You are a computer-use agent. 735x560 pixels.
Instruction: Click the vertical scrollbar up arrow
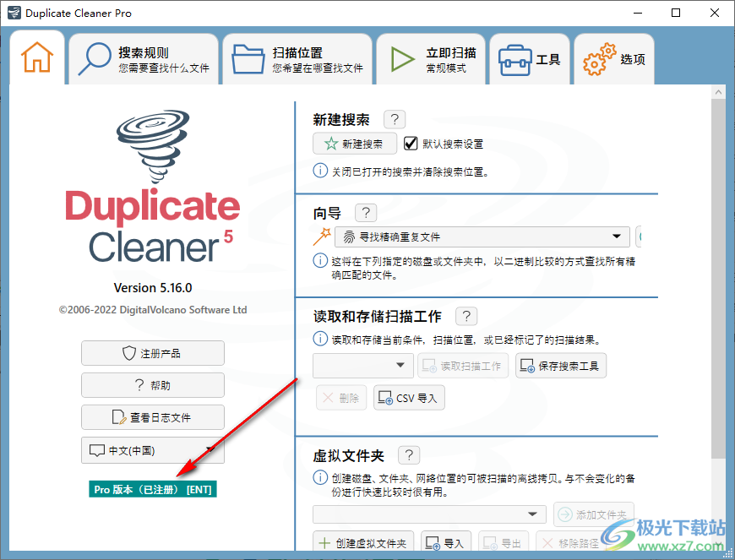tap(718, 92)
